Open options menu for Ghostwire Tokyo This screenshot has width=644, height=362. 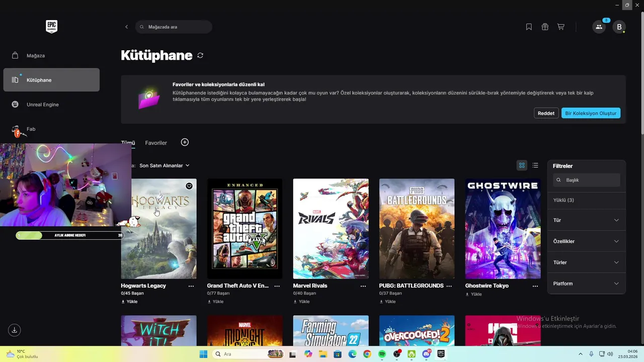point(535,286)
